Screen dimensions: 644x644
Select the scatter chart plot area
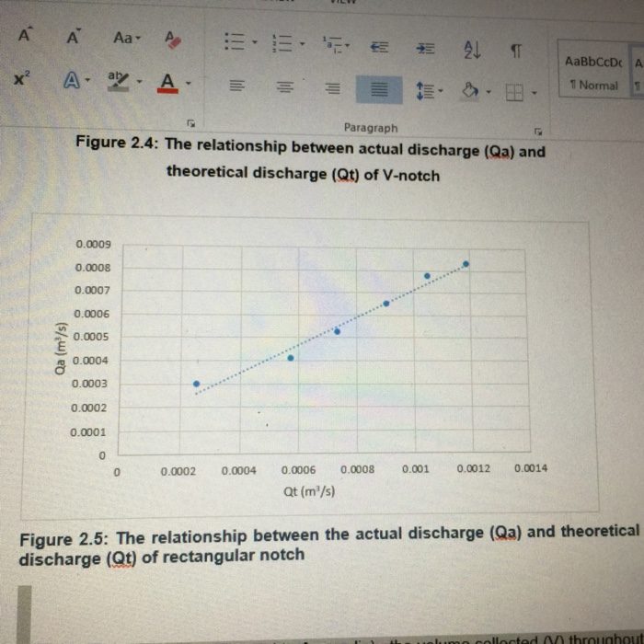pos(324,351)
